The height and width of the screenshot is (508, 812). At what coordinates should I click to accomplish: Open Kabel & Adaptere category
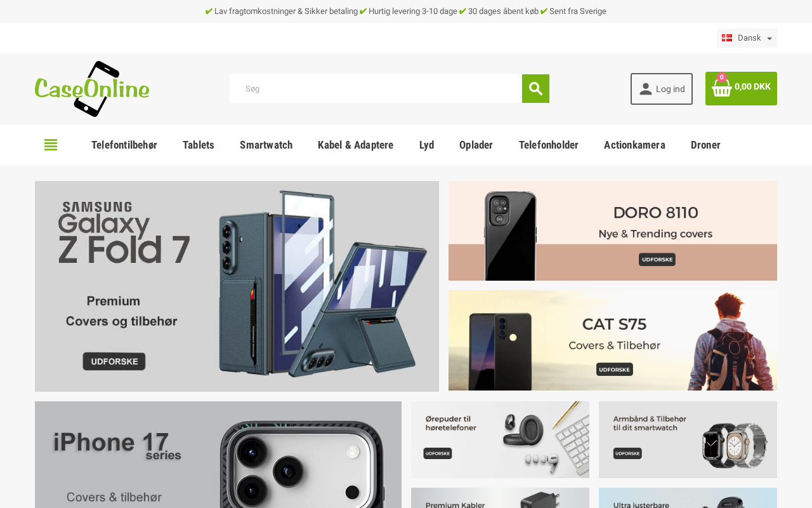point(355,145)
